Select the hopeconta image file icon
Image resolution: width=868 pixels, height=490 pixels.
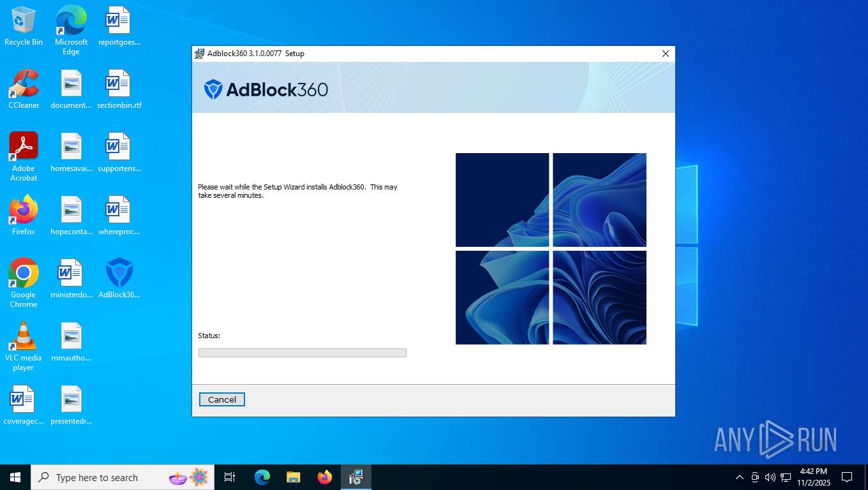pos(71,216)
